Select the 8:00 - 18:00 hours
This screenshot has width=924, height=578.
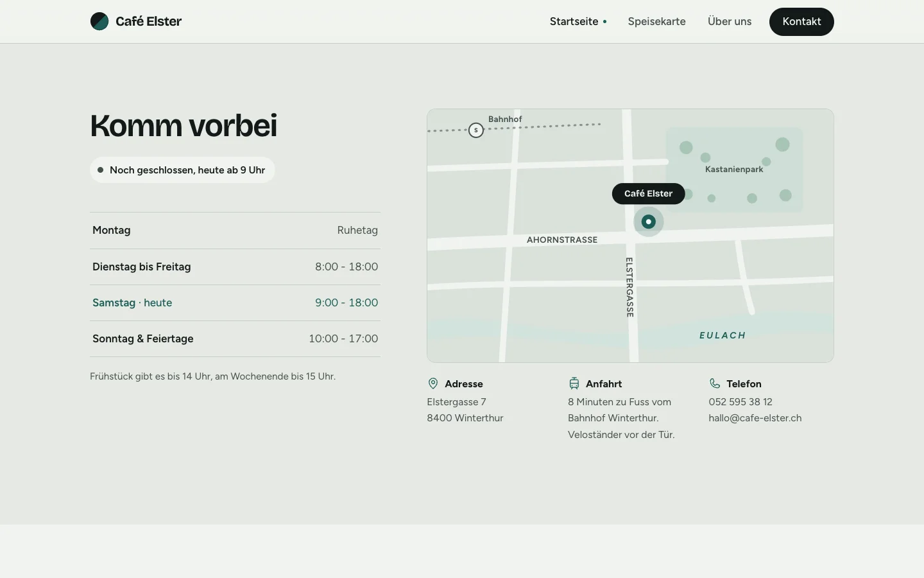click(346, 267)
